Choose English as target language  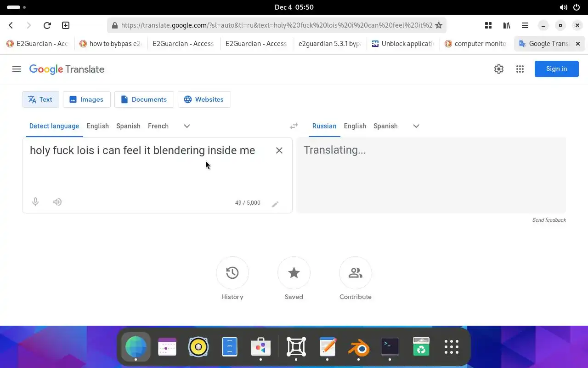coord(355,126)
